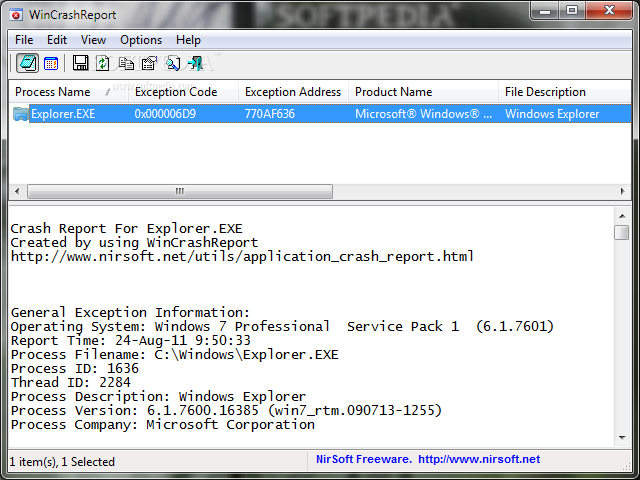Viewport: 640px width, 480px height.
Task: Sort by File Description column header
Action: pyautogui.click(x=565, y=92)
